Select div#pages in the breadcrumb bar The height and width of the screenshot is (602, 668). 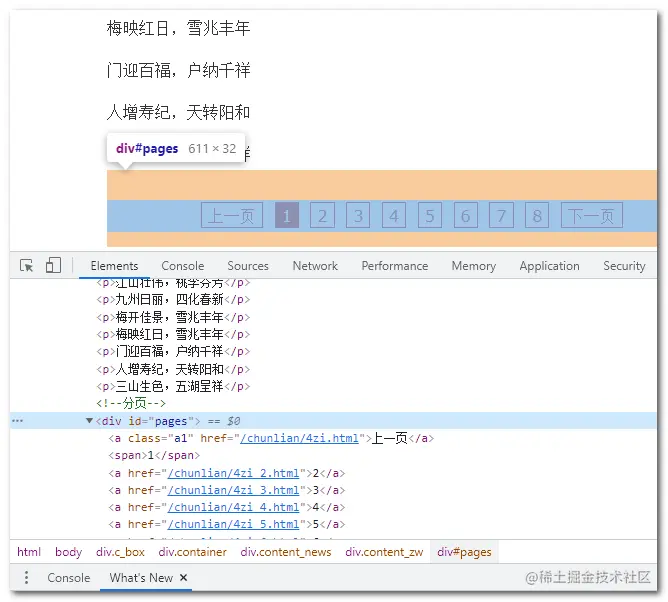[x=464, y=552]
